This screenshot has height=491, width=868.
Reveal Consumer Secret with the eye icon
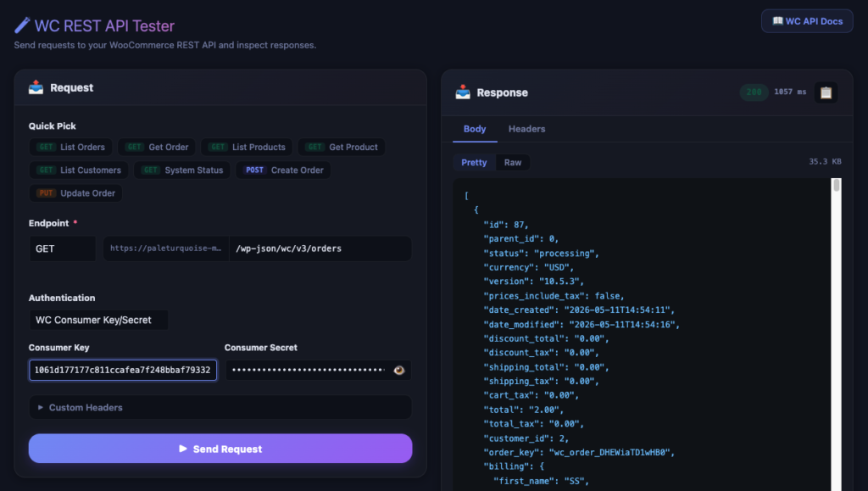pos(398,371)
